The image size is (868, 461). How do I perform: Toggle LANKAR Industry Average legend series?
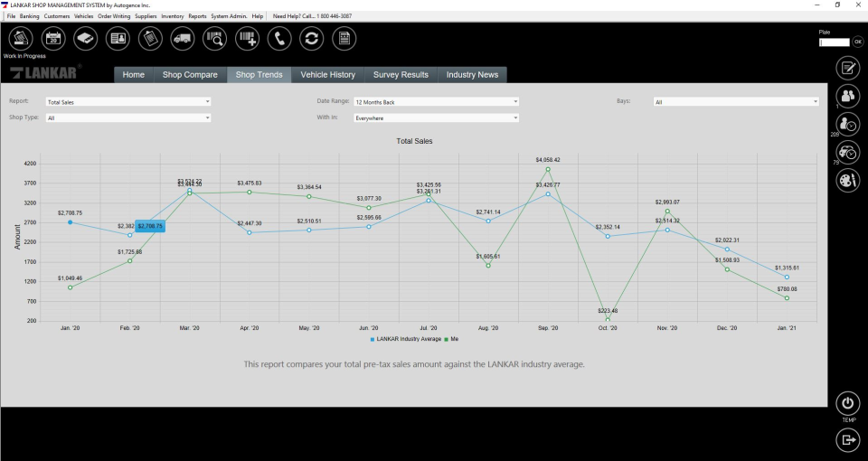point(406,339)
